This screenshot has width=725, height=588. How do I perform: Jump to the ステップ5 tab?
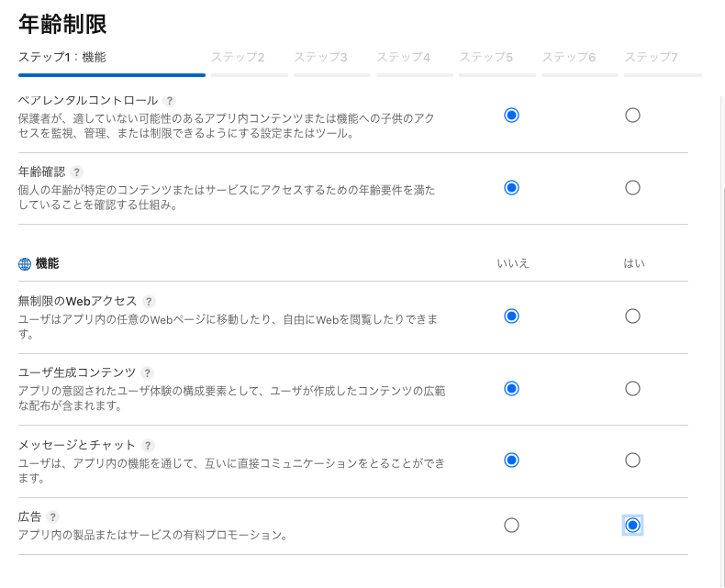pyautogui.click(x=485, y=57)
